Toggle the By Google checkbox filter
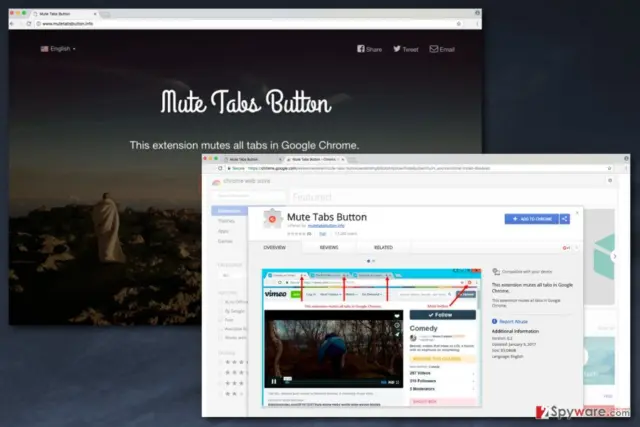This screenshot has width=640, height=427. (221, 311)
